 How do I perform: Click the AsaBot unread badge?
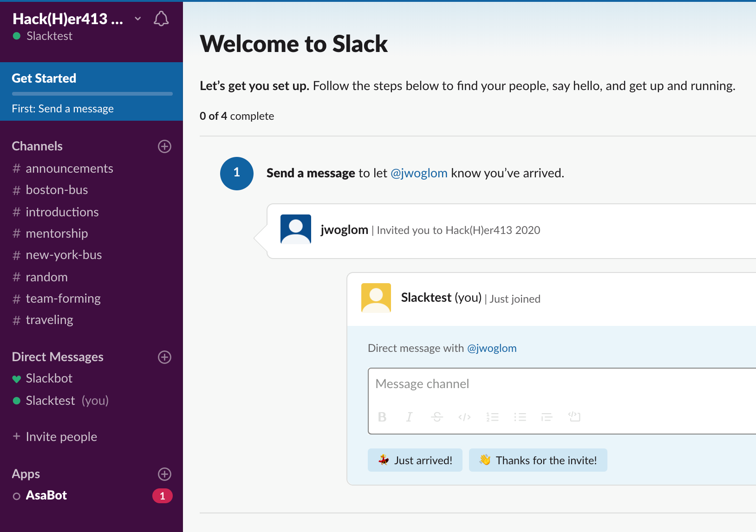point(163,496)
